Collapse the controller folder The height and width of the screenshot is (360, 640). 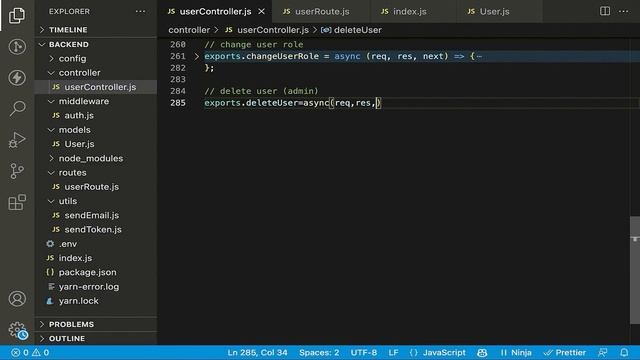click(x=96, y=73)
